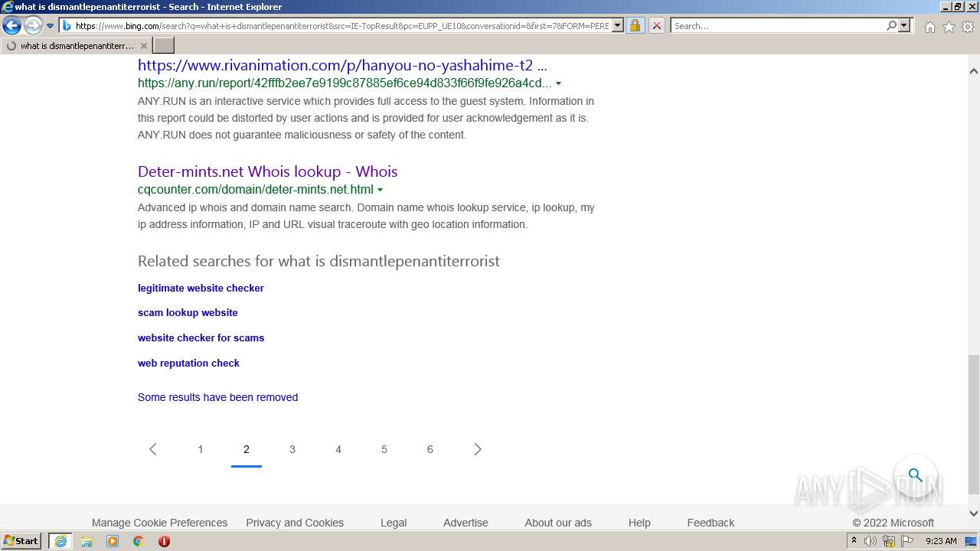
Task: Go to next results page arrow
Action: pyautogui.click(x=478, y=449)
